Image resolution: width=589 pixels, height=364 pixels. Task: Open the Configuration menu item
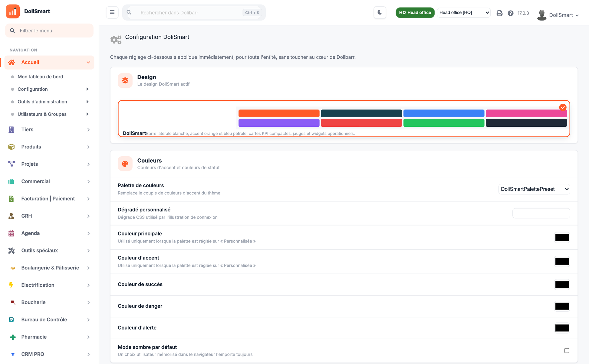(33, 89)
